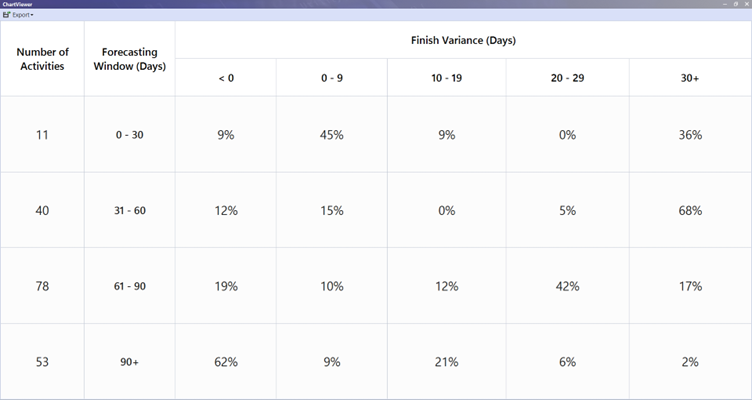
Task: Open the Export dropdown arrow
Action: point(32,16)
